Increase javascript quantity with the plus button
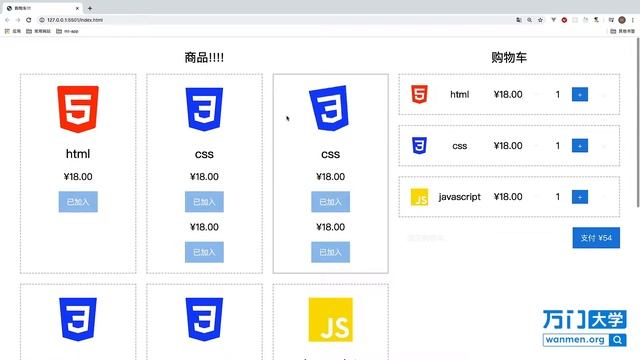640x360 pixels. [580, 197]
